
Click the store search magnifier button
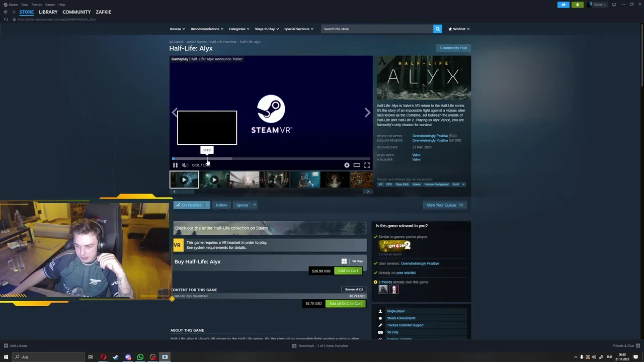coord(437,29)
